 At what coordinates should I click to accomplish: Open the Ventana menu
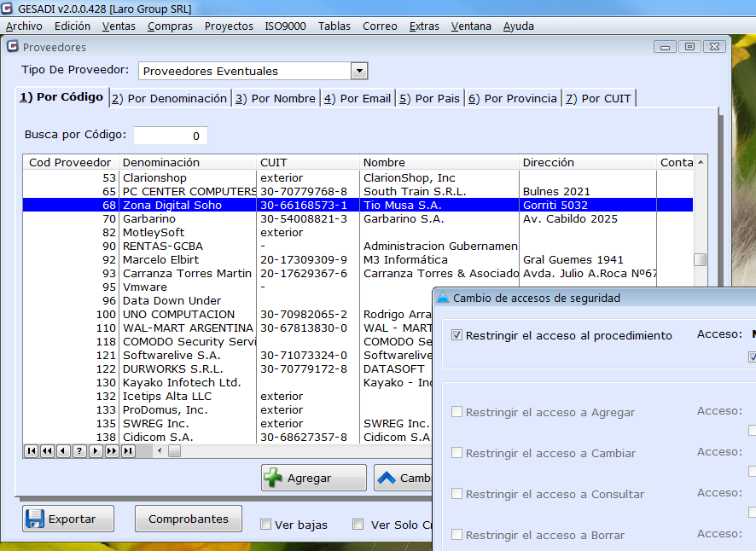pos(470,26)
